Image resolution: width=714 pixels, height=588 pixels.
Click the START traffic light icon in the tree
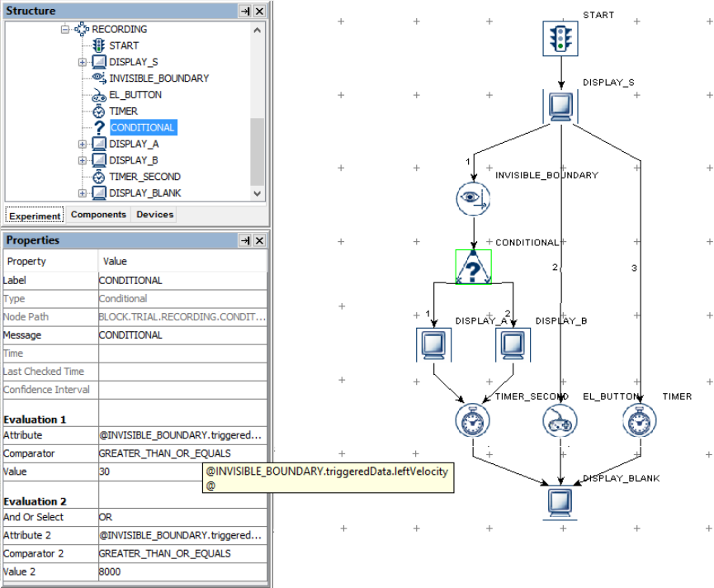tap(99, 45)
